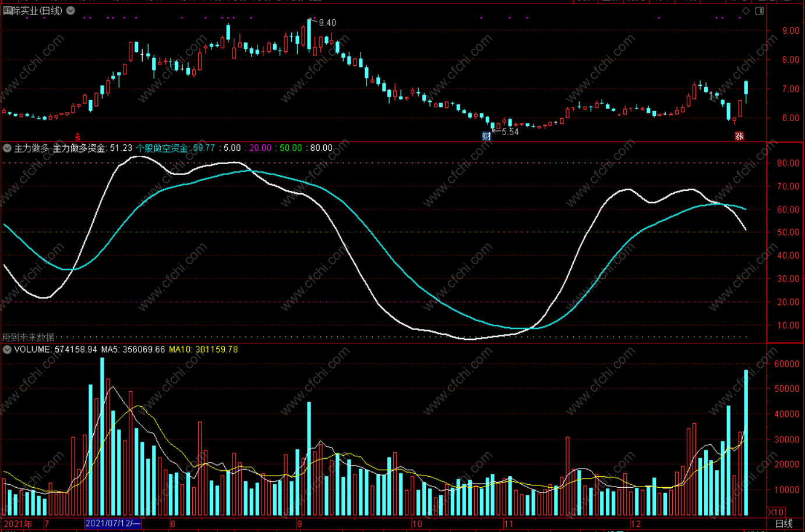The height and width of the screenshot is (532, 805).
Task: Select the VOLUME: 574158.94 readout
Action: point(55,349)
